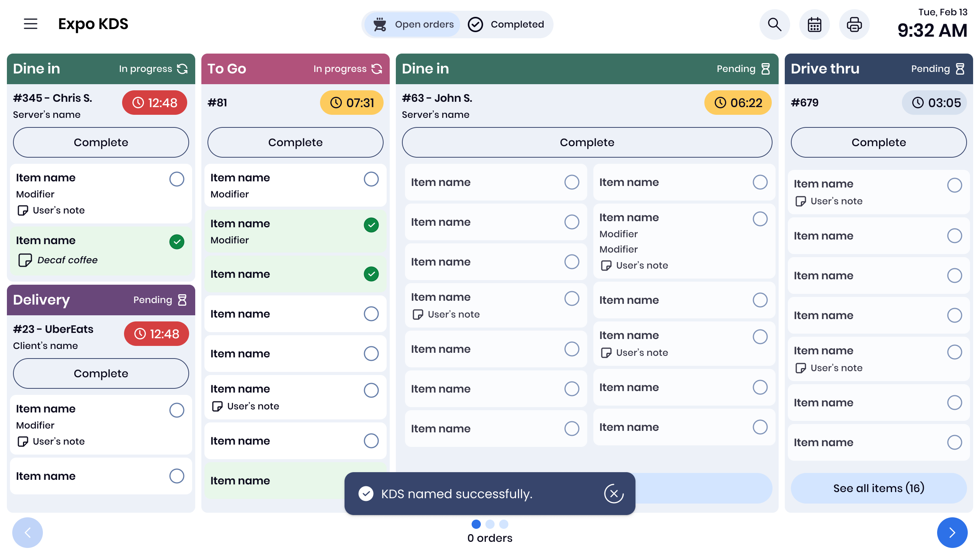Dismiss the KDS named successfully toast
The image size is (980, 551).
[614, 494]
